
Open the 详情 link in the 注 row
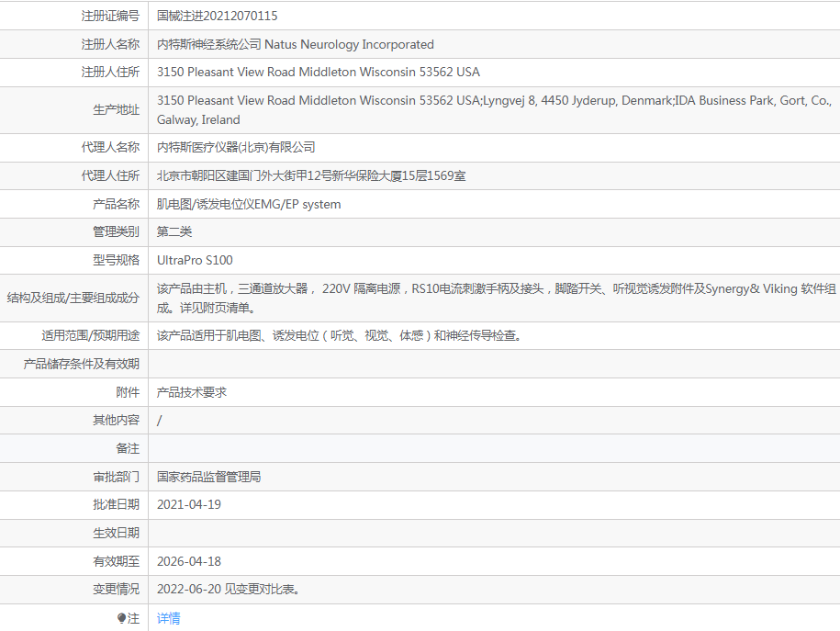pyautogui.click(x=168, y=618)
